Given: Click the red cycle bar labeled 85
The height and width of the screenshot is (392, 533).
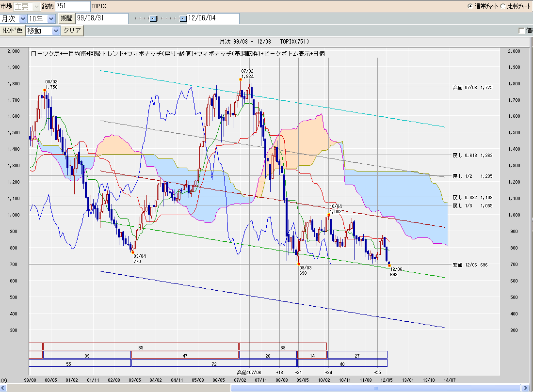Looking at the screenshot, I should pyautogui.click(x=141, y=346).
